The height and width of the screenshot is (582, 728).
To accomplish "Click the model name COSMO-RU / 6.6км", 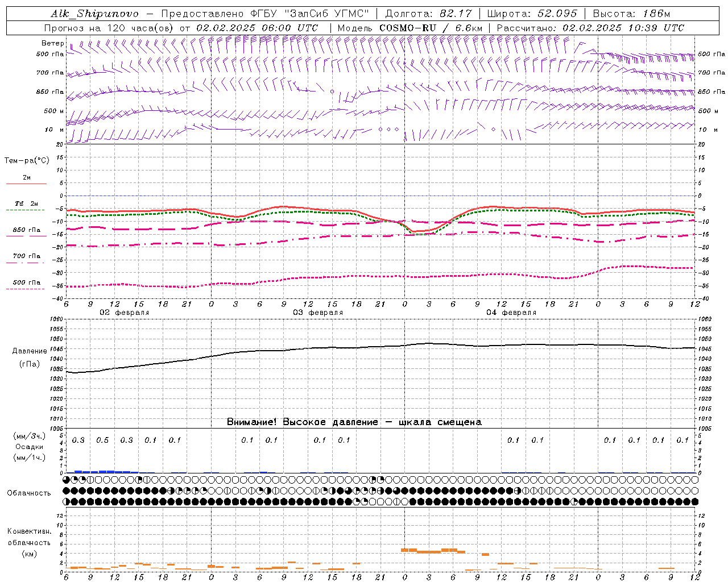I will (431, 28).
